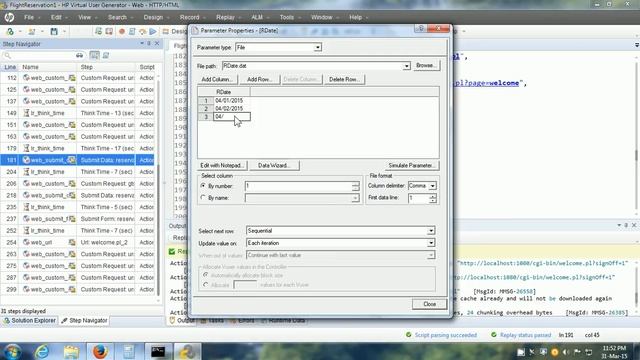The height and width of the screenshot is (360, 640).
Task: Click command prompt icon on taskbar
Action: click(x=158, y=351)
